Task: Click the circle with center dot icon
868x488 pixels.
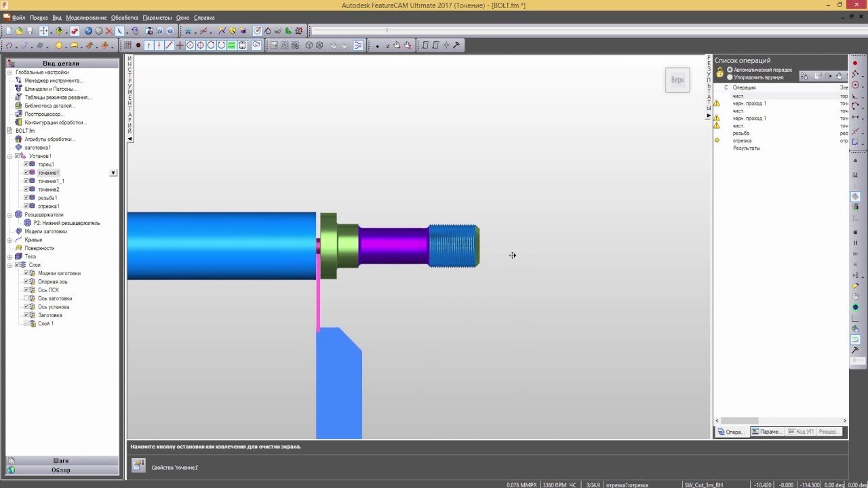Action: point(190,45)
